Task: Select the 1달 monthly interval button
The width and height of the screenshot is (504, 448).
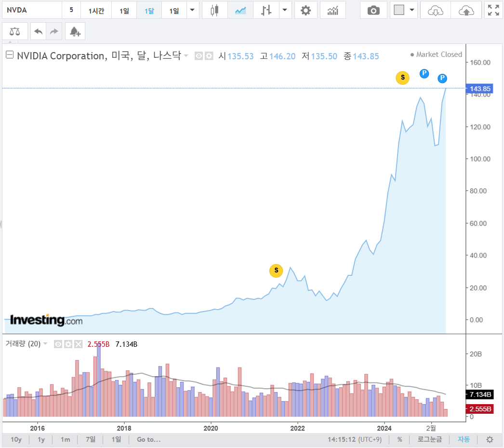Action: tap(149, 10)
